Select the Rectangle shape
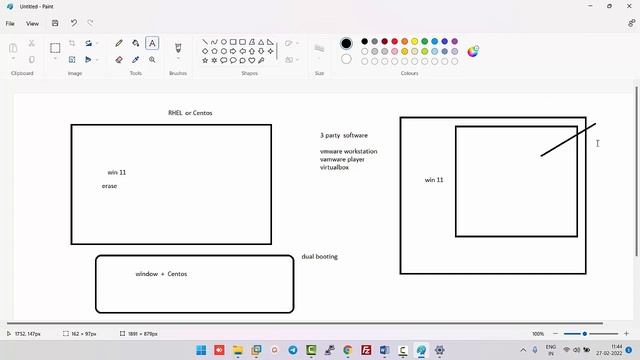The image size is (640, 360). pos(233,42)
